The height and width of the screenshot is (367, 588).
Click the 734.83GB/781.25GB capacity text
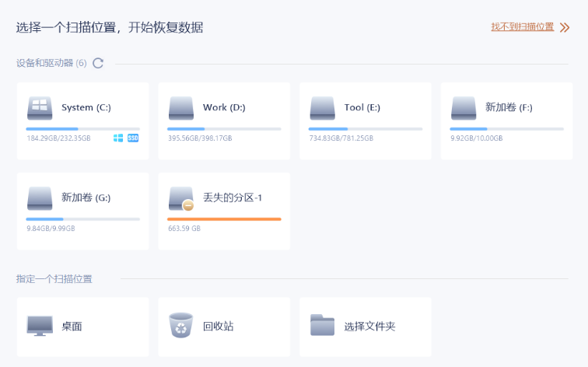341,138
